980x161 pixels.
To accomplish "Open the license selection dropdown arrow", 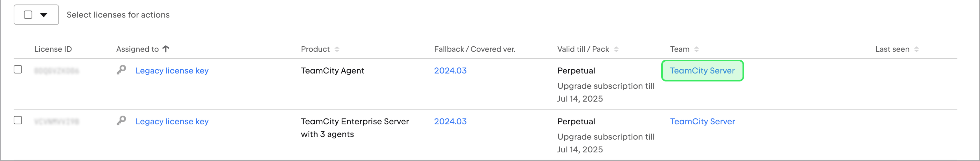I will pyautogui.click(x=44, y=15).
